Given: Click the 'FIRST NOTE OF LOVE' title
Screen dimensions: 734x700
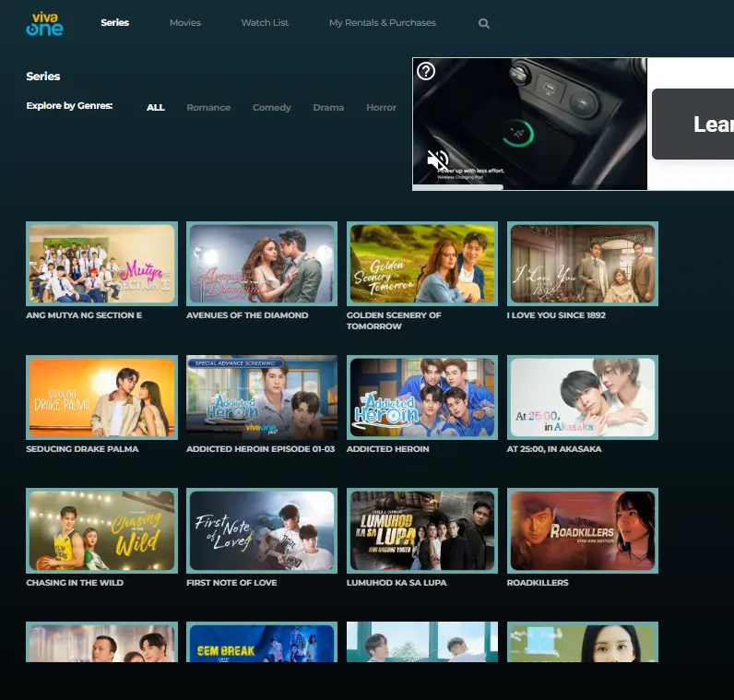Looking at the screenshot, I should pyautogui.click(x=231, y=583).
